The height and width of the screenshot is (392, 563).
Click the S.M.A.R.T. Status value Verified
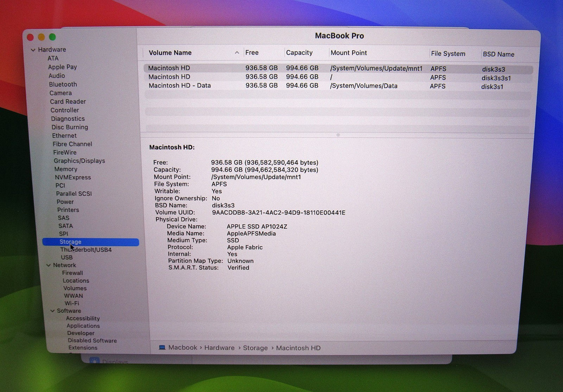coord(238,268)
